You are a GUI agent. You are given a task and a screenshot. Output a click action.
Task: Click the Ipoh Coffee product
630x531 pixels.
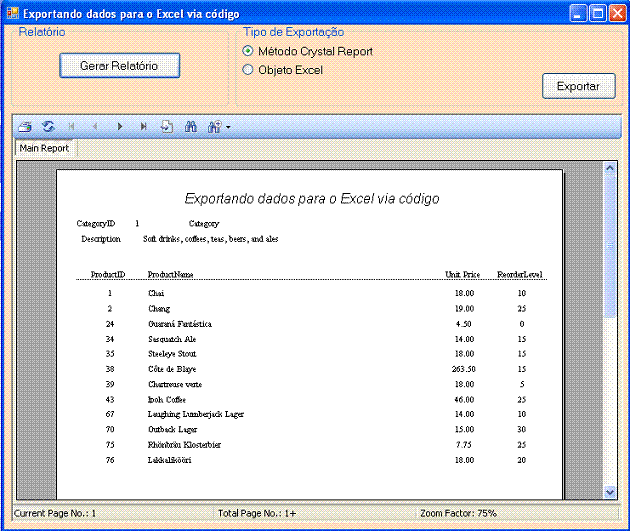pos(167,400)
